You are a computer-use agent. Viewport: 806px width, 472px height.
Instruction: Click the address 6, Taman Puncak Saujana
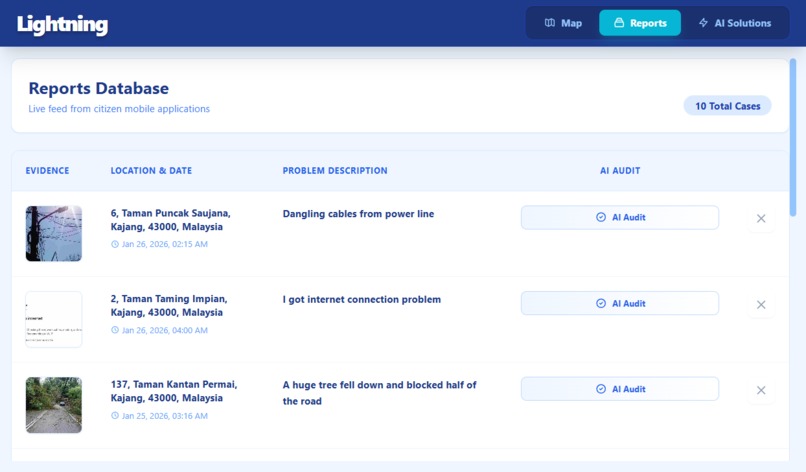tap(171, 220)
